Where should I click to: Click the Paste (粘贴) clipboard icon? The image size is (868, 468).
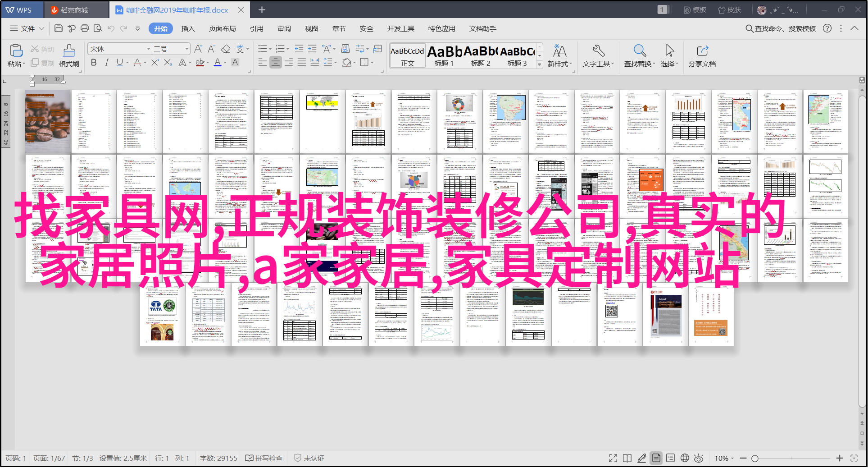click(16, 51)
